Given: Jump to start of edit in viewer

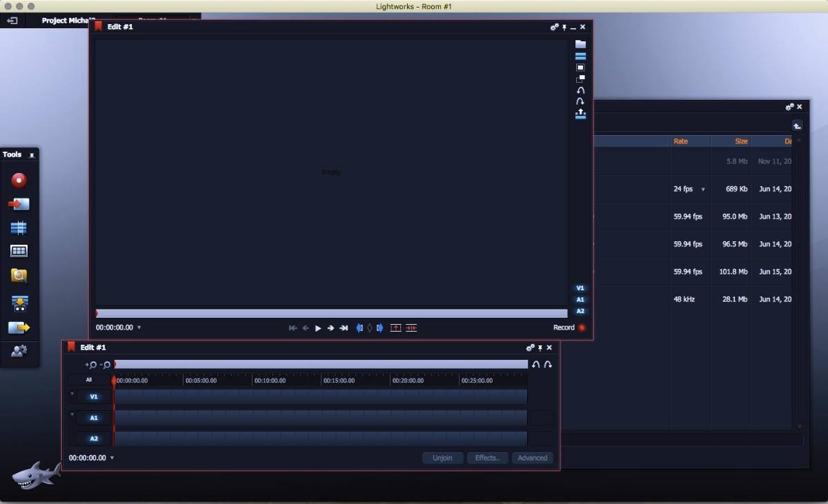Looking at the screenshot, I should point(293,328).
